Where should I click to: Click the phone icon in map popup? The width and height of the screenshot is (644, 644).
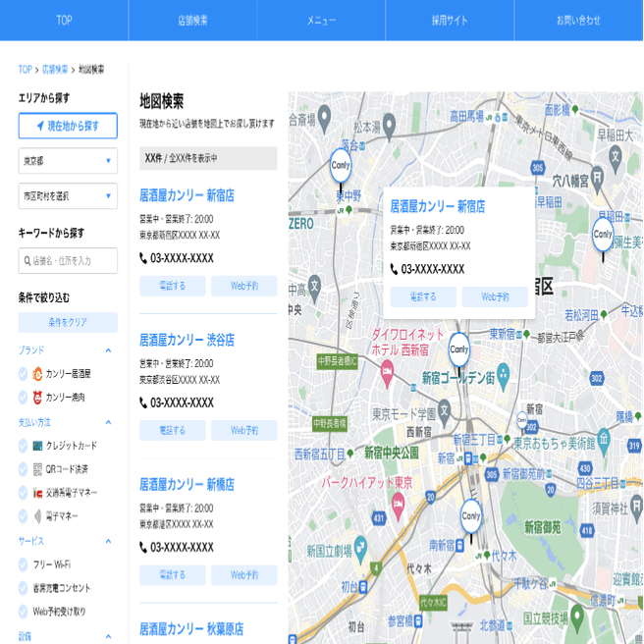click(x=394, y=269)
